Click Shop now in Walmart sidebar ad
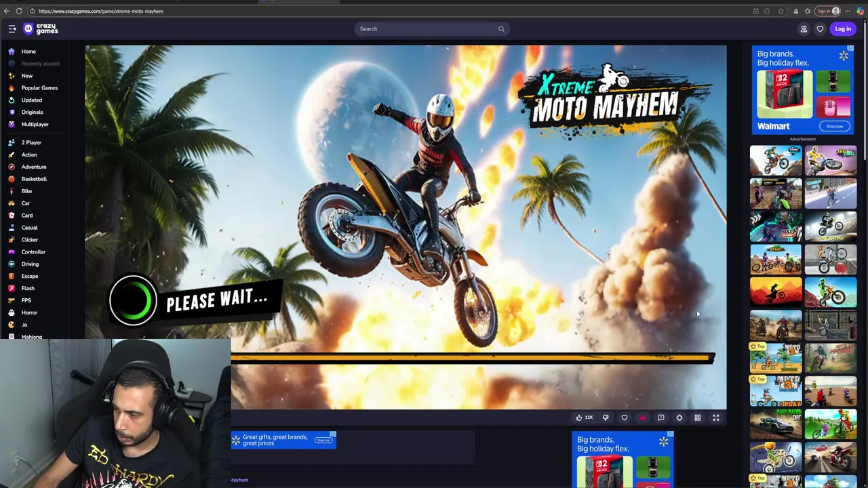The width and height of the screenshot is (868, 488). (835, 126)
